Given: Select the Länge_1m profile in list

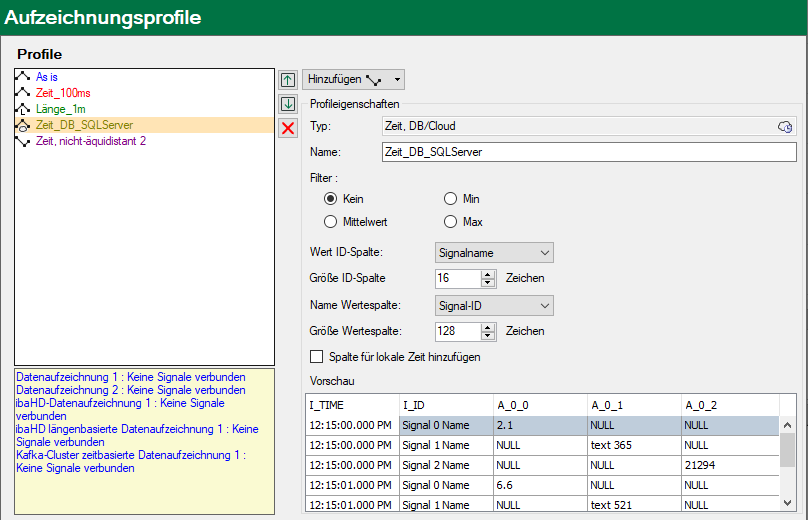Looking at the screenshot, I should [62, 109].
